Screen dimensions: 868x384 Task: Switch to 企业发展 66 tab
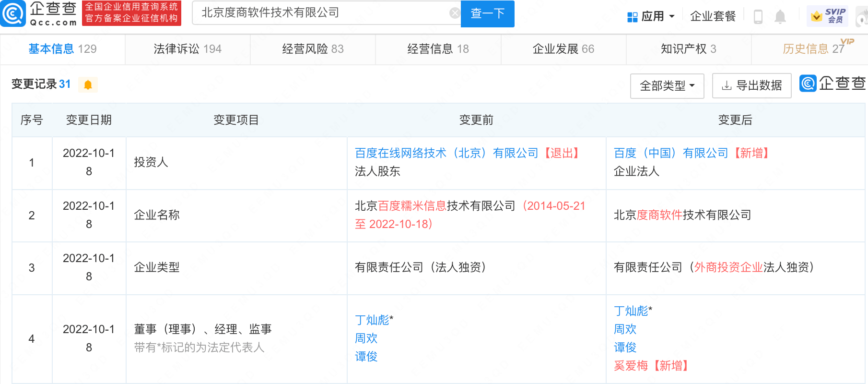click(x=563, y=49)
